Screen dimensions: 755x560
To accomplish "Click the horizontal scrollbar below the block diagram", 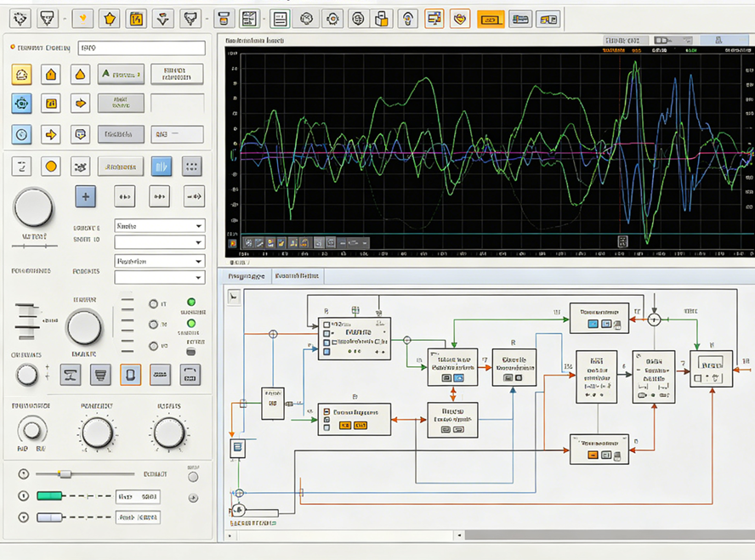I will coord(491,535).
